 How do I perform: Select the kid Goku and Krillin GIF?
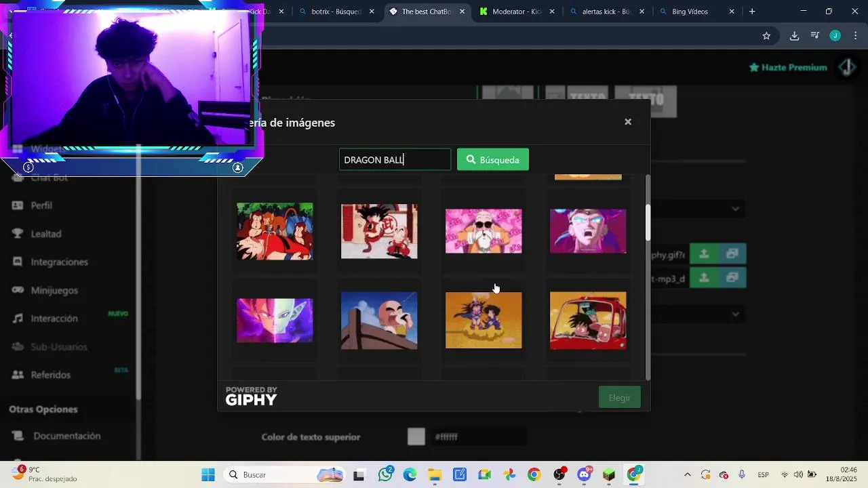tap(379, 231)
